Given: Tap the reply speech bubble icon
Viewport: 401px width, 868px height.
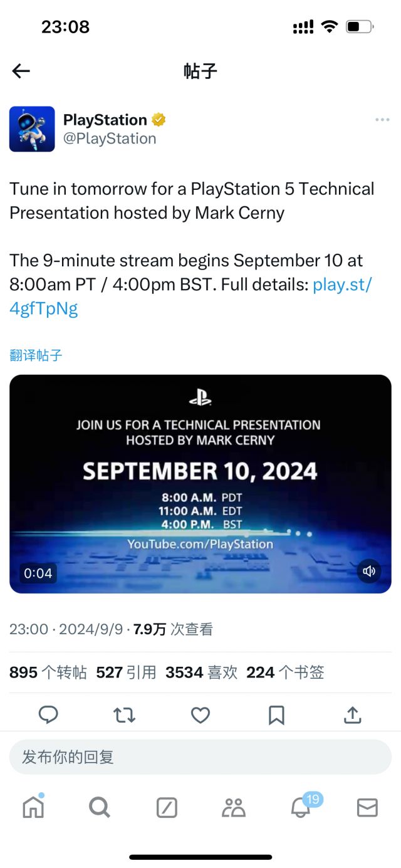Looking at the screenshot, I should pyautogui.click(x=48, y=715).
